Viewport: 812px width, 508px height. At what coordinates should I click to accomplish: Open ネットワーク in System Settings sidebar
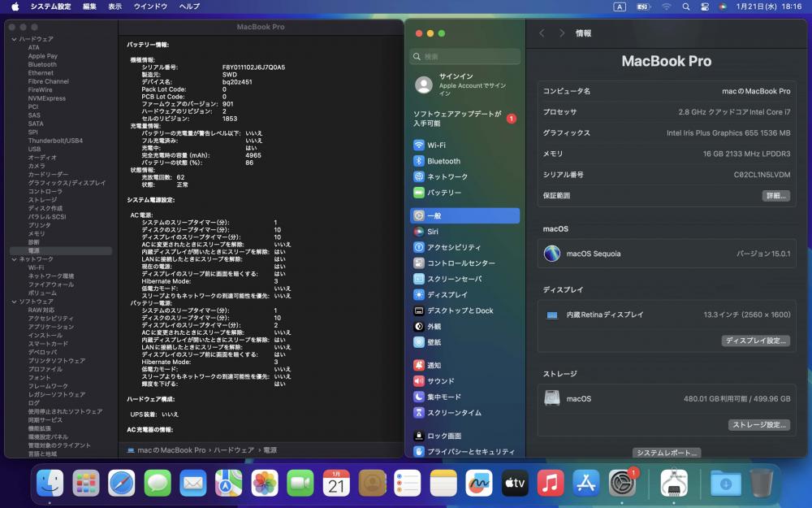[464, 176]
